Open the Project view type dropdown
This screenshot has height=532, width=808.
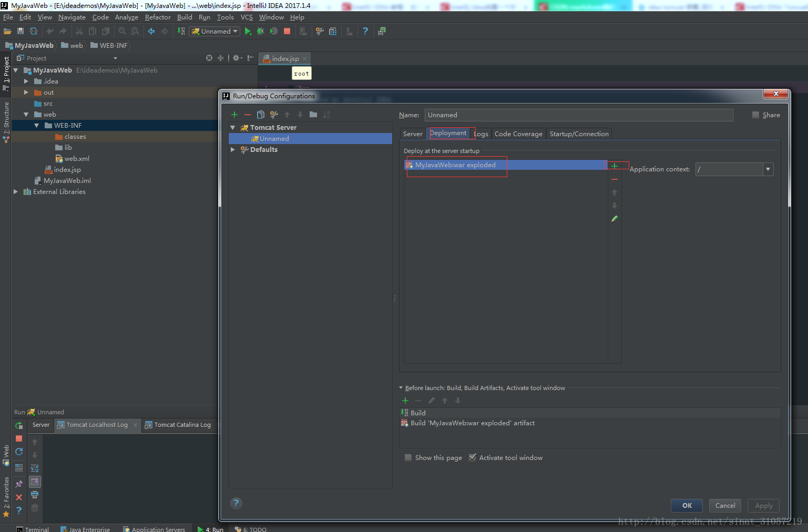click(115, 58)
